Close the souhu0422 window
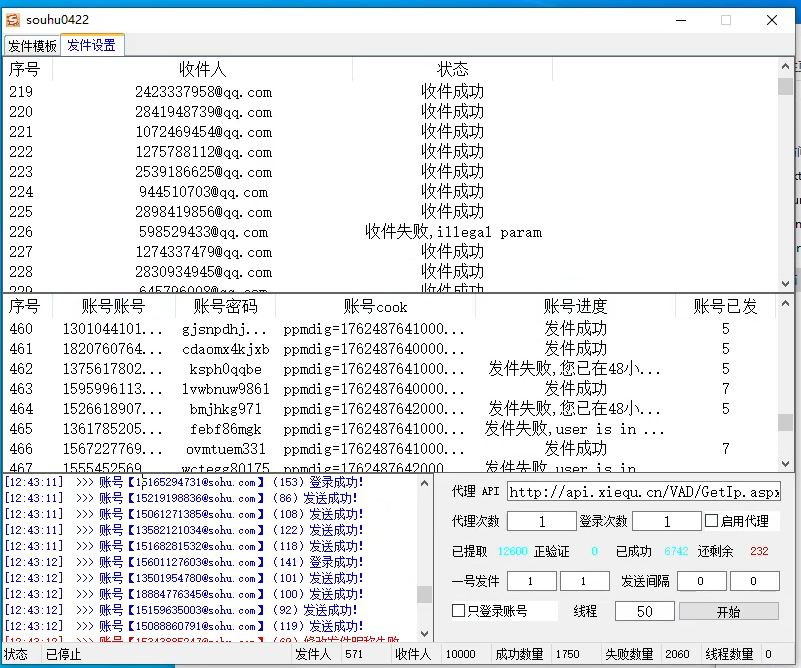This screenshot has height=668, width=801. [771, 19]
